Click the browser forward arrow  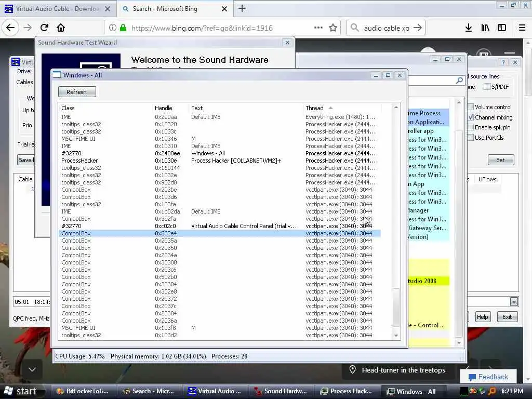tap(28, 28)
